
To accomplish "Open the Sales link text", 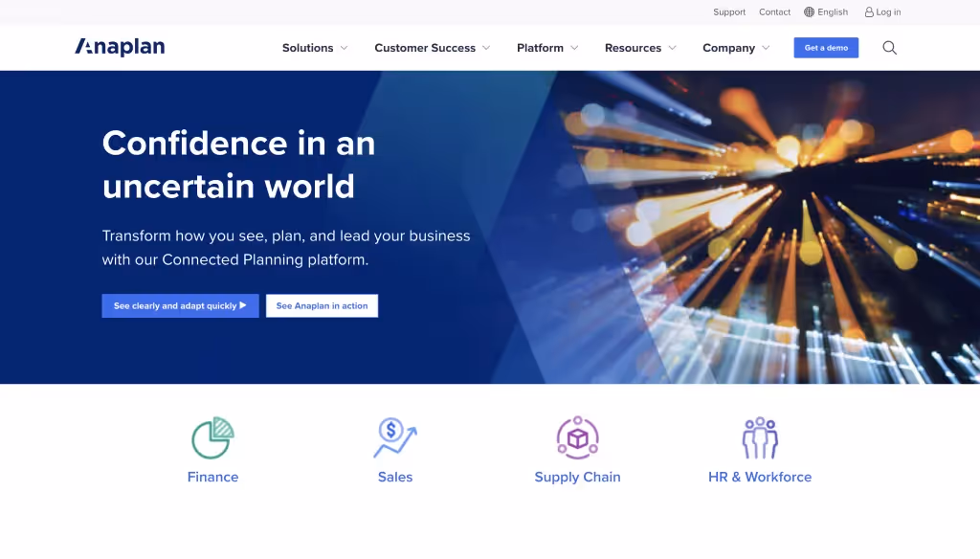I will coord(395,477).
